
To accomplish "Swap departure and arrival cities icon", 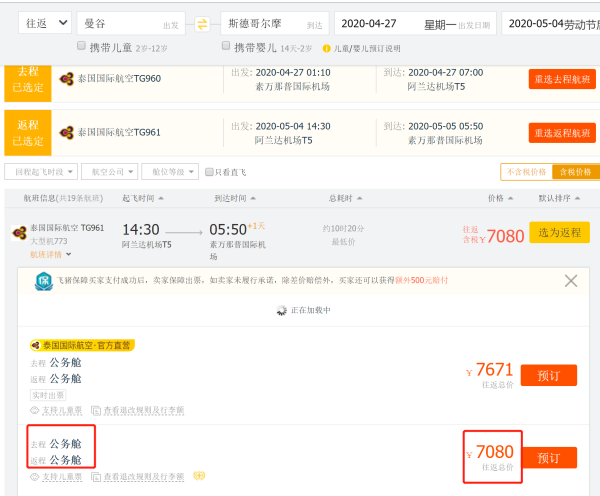I will pos(202,24).
